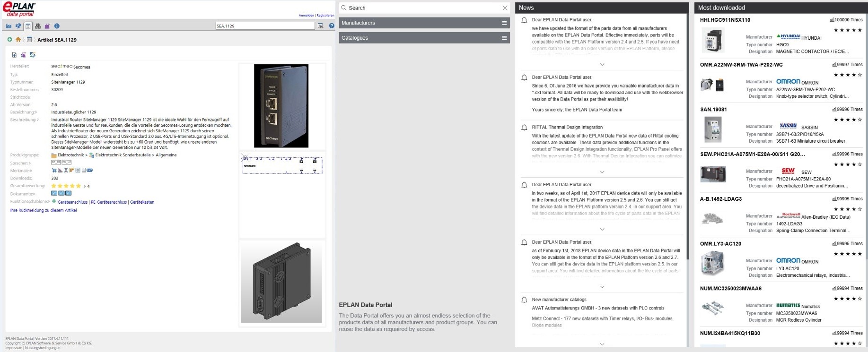Image resolution: width=868 pixels, height=352 pixels.
Task: Open the NUM.I24BA415KQ11B30 item title
Action: point(730,333)
